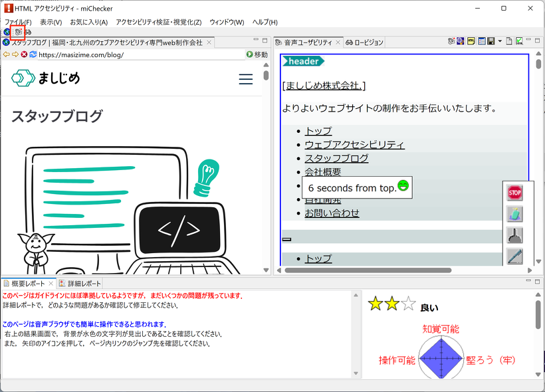545x392 pixels.
Task: Click the summary report scrollbar down arrow
Action: 356,373
